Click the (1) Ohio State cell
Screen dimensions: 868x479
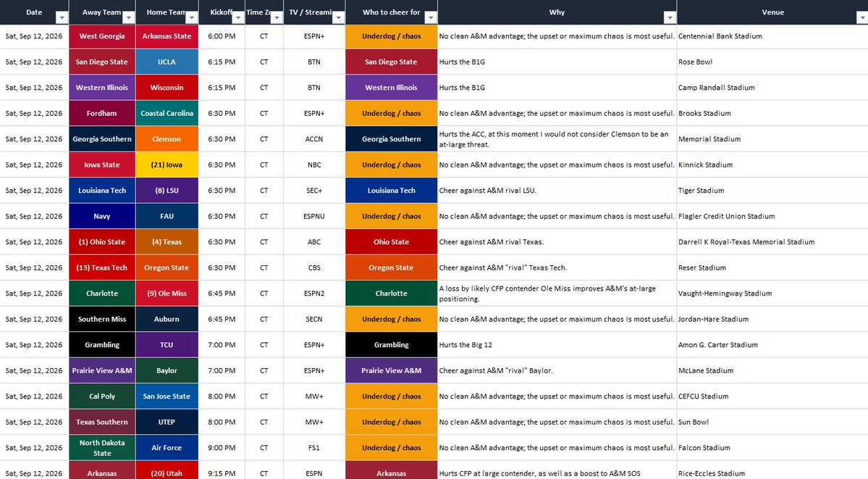point(102,242)
